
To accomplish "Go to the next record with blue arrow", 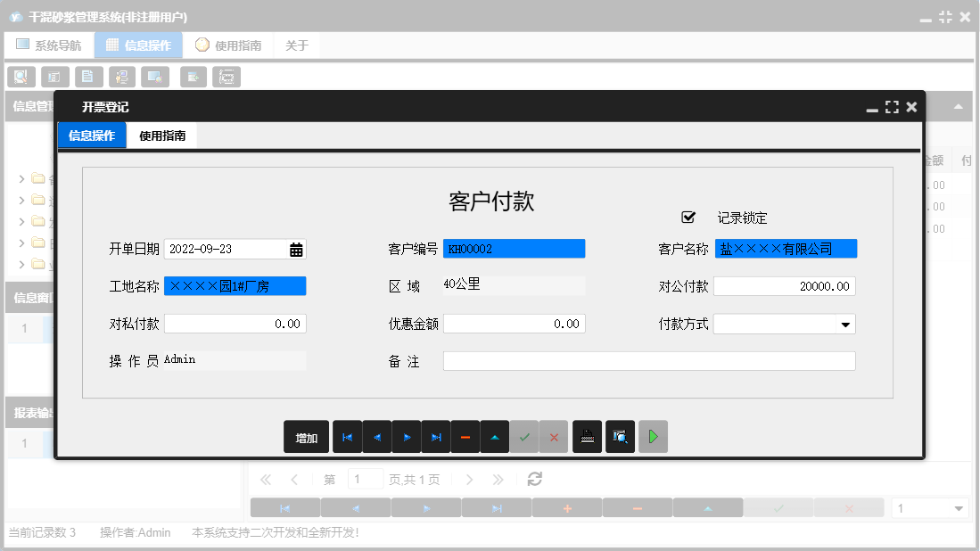I will (407, 437).
